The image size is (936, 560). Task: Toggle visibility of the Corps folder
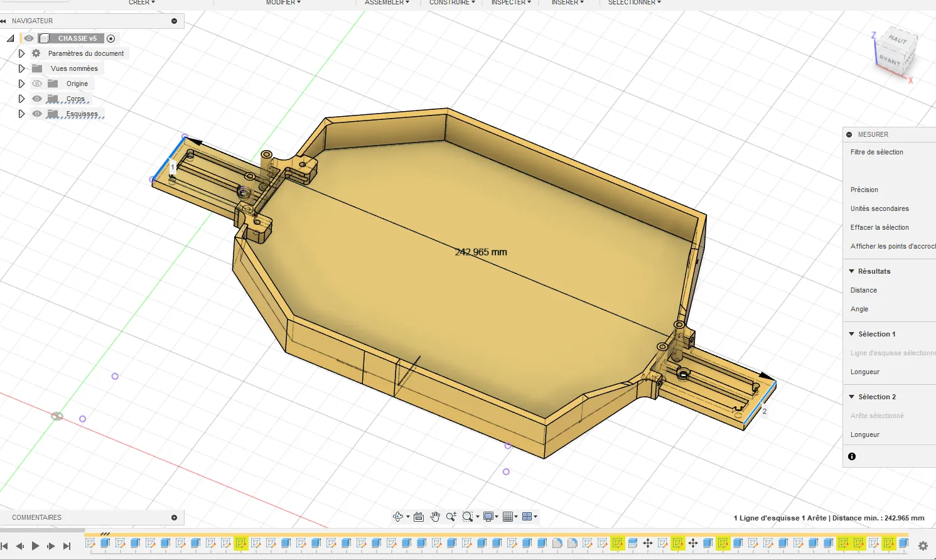point(37,99)
